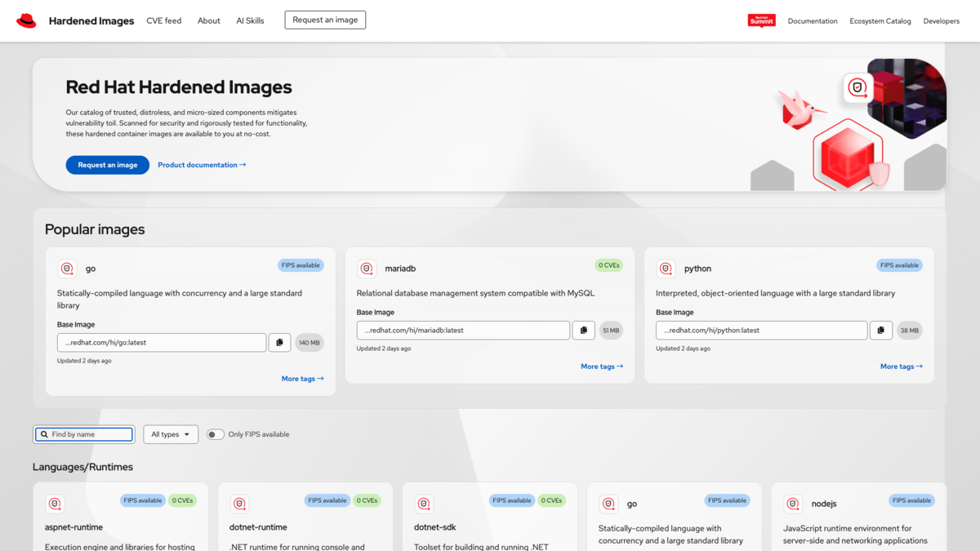Click 0 CVEs badge on dotnet-sdk card
This screenshot has width=980, height=551.
pos(552,500)
